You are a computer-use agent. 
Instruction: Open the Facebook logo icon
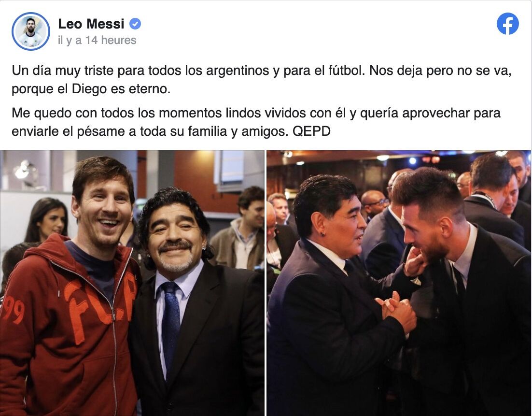click(x=507, y=24)
